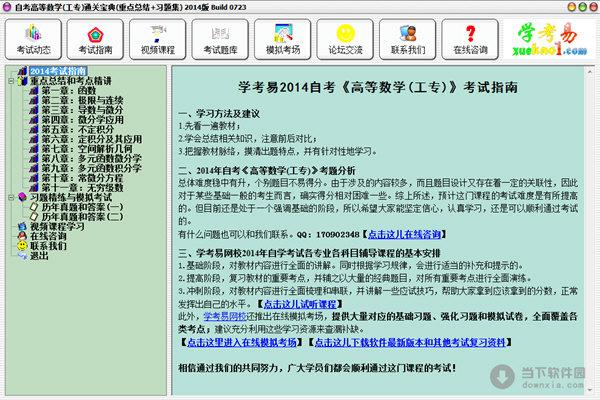Click the icon beside 第十章：常微分方程

[34, 178]
